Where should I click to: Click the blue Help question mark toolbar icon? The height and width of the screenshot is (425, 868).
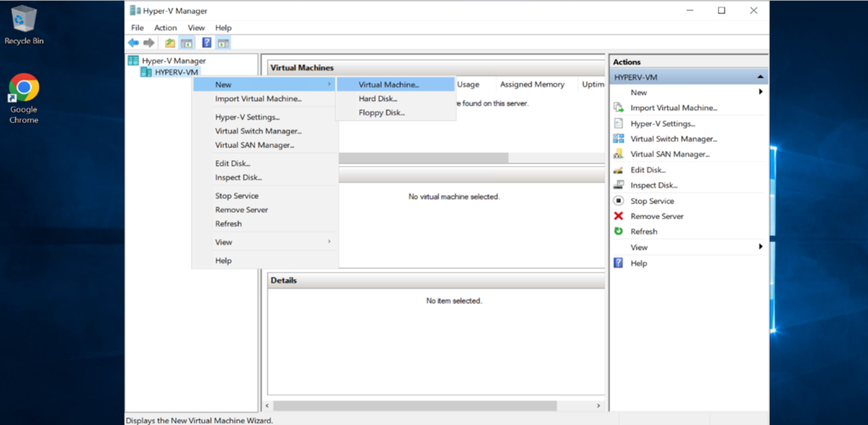pos(207,42)
